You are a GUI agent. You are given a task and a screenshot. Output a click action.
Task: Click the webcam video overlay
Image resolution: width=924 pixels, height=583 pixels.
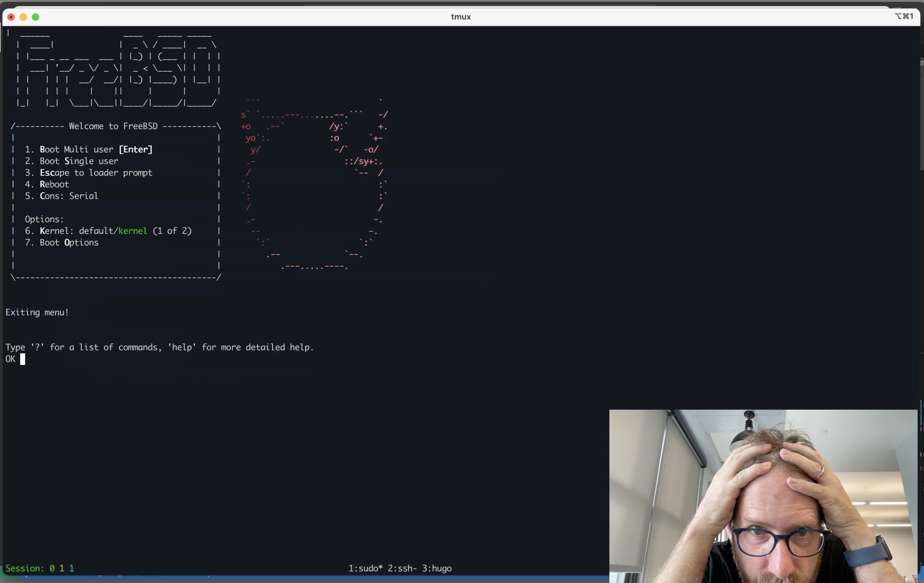[763, 496]
